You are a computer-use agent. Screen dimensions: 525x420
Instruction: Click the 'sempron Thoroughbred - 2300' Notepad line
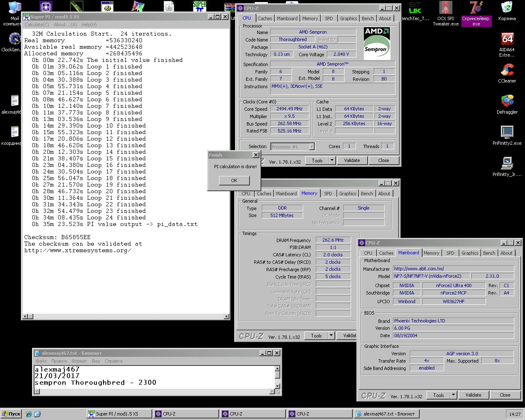point(96,382)
